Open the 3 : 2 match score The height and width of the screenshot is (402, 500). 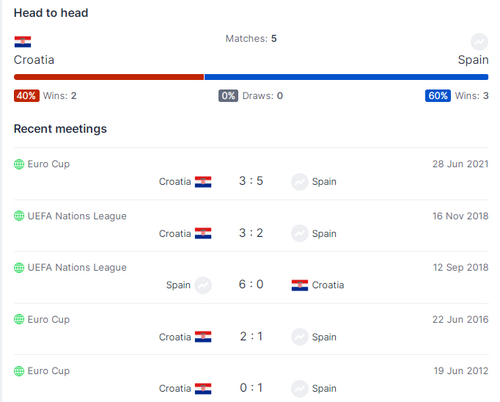point(251,233)
